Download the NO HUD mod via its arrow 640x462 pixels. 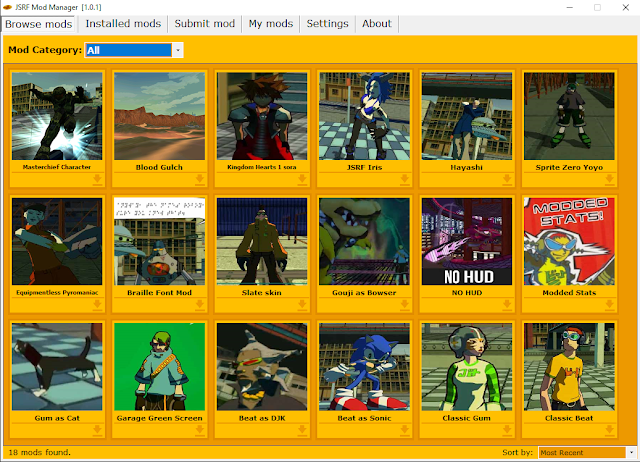(x=507, y=304)
